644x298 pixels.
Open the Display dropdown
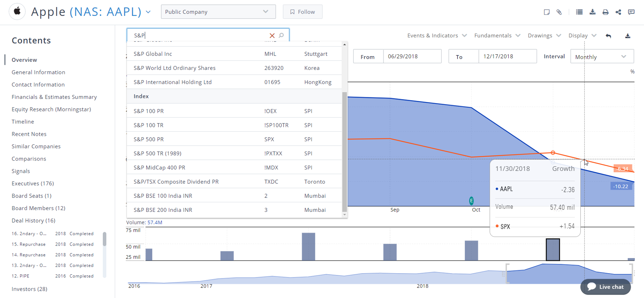pos(583,35)
